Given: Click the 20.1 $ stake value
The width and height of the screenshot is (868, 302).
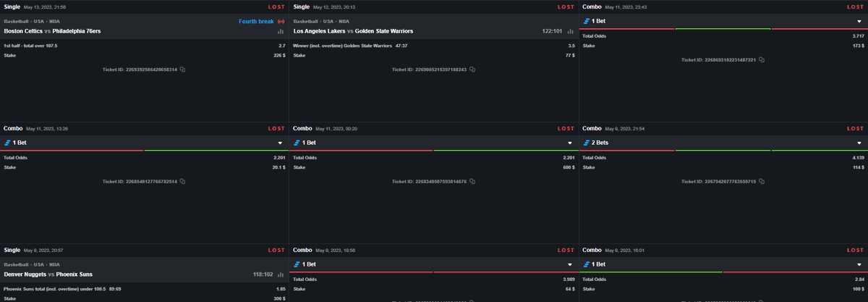Looking at the screenshot, I should click(278, 167).
